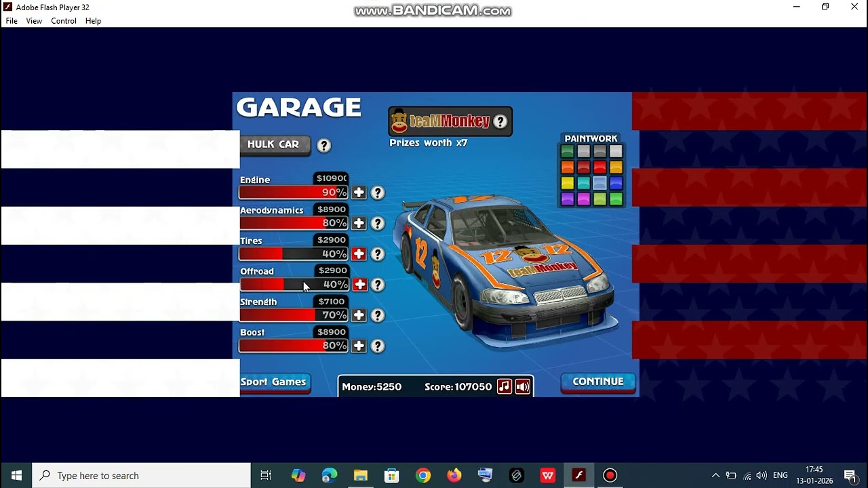Show hidden system tray icons
Screen dimensions: 868x488
(715, 476)
